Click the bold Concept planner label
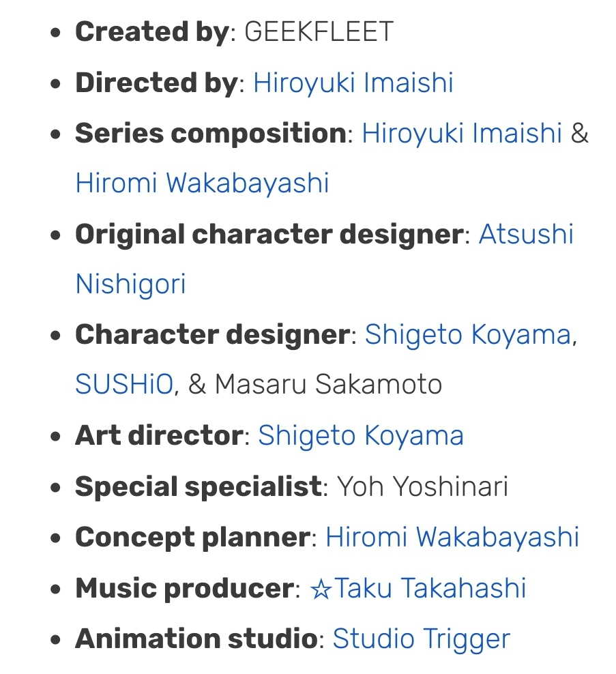Screen dimensions: 616x674 [193, 537]
